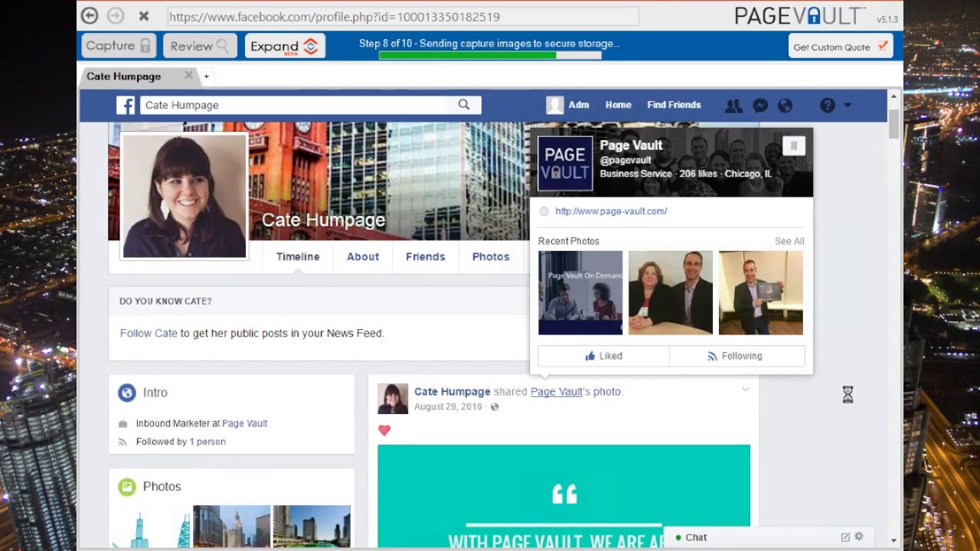Click the page vertical scrollbar thumb
The height and width of the screenshot is (551, 980).
893,124
